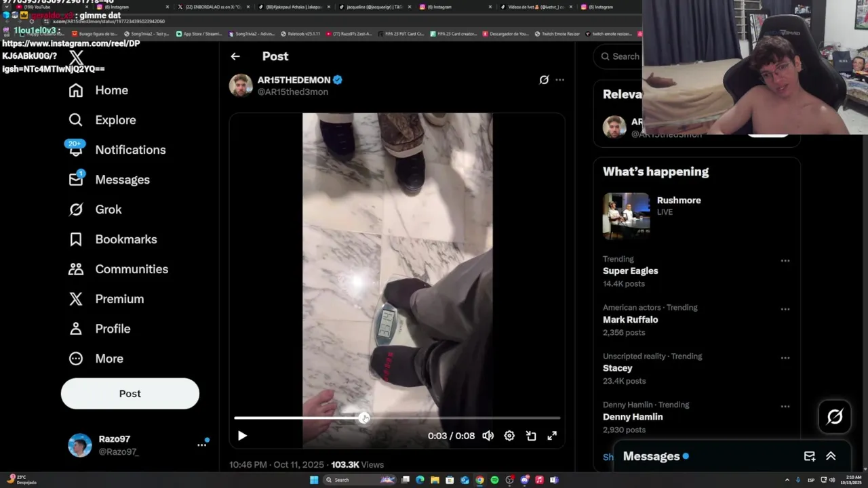Open post three-dot more menu
Viewport: 868px width, 488px height.
559,80
